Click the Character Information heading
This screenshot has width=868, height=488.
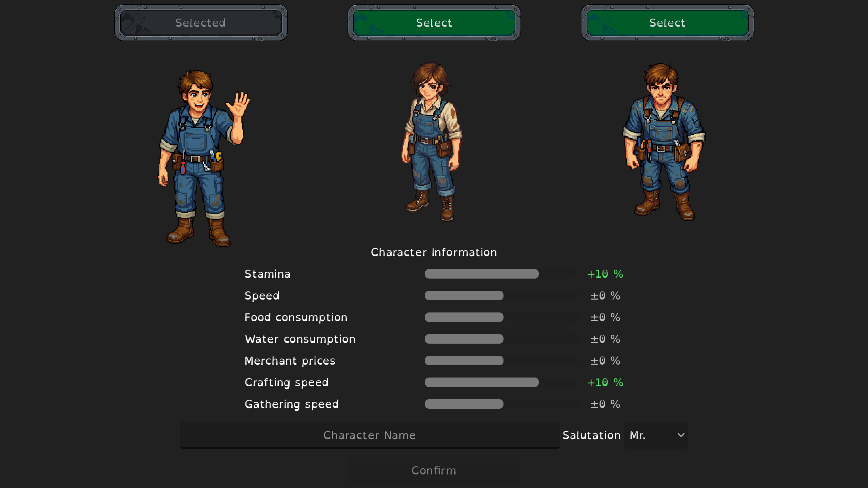[x=434, y=252]
